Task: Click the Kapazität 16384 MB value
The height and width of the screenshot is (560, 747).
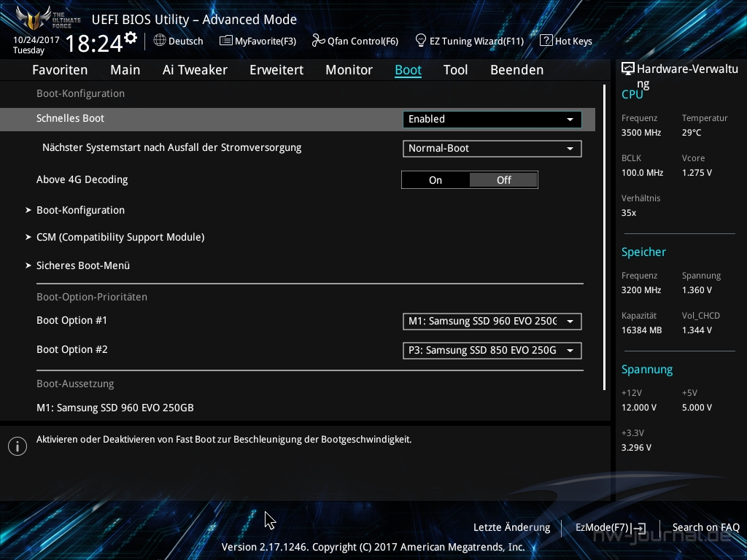Action: [x=641, y=330]
